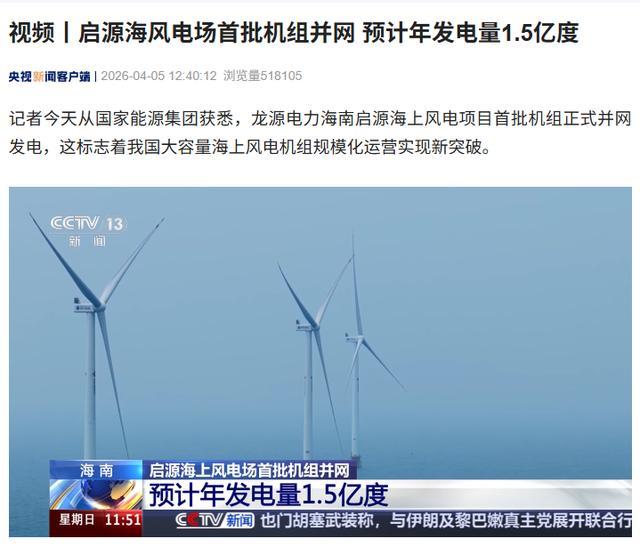Click the CCTV 13 新闻 watermark logo
This screenshot has height=547, width=640.
click(87, 231)
